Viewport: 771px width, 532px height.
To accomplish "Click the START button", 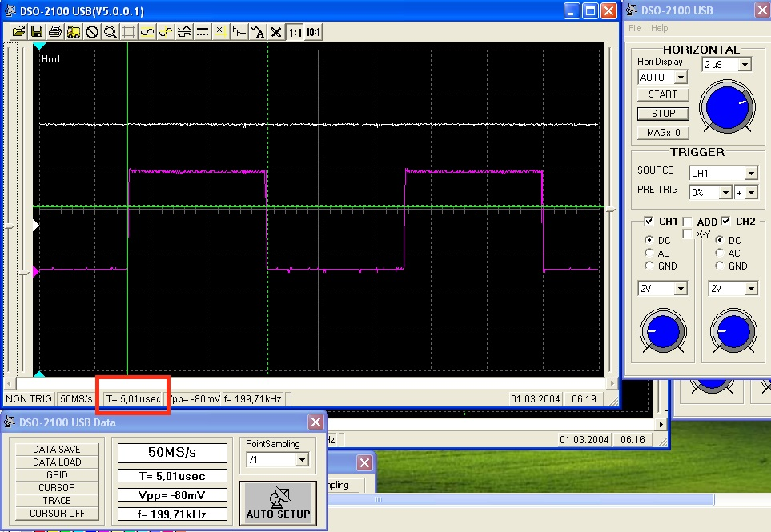I will 663,94.
